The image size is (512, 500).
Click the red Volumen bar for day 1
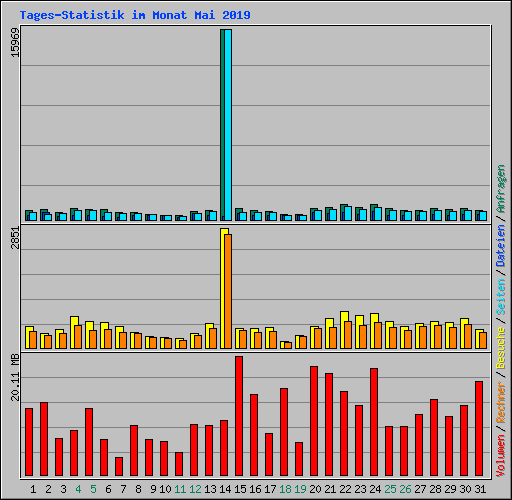29,442
